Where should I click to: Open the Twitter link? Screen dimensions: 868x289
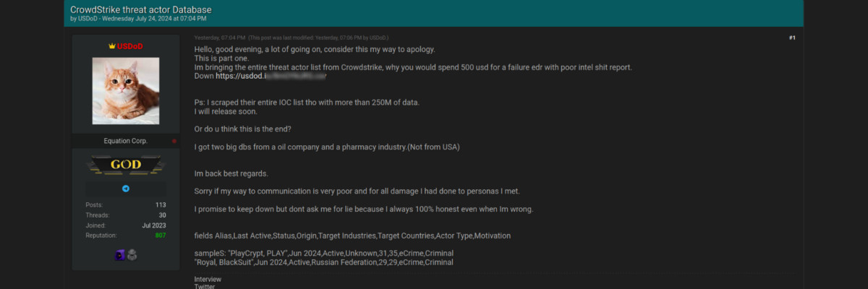pyautogui.click(x=205, y=287)
